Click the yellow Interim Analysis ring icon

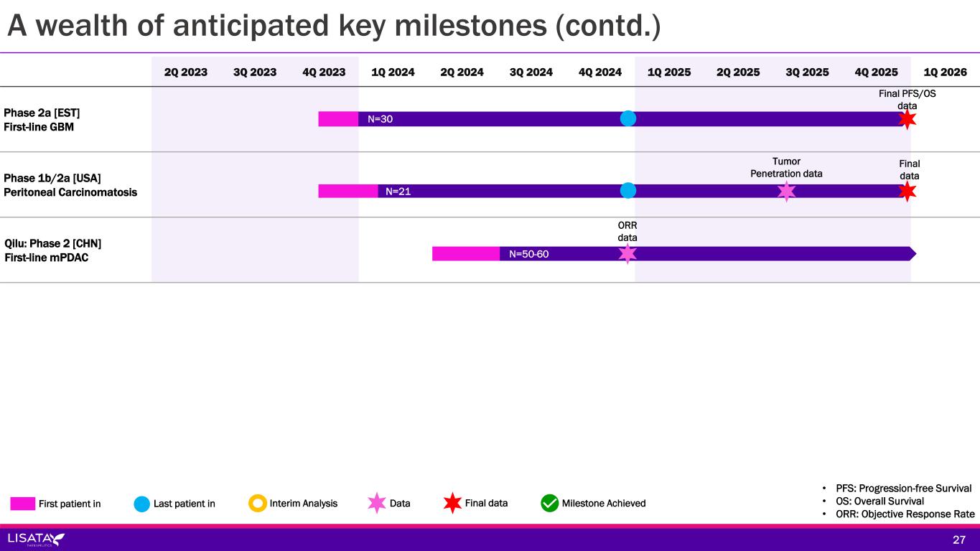tap(258, 503)
